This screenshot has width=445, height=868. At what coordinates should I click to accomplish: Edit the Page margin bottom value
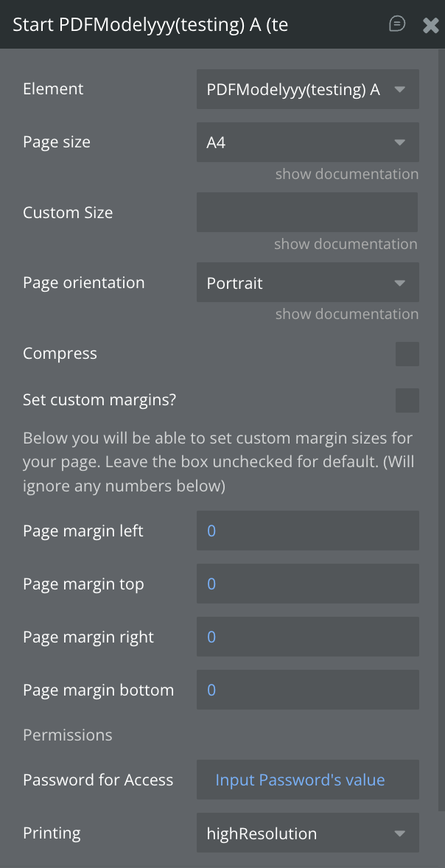[x=307, y=690]
